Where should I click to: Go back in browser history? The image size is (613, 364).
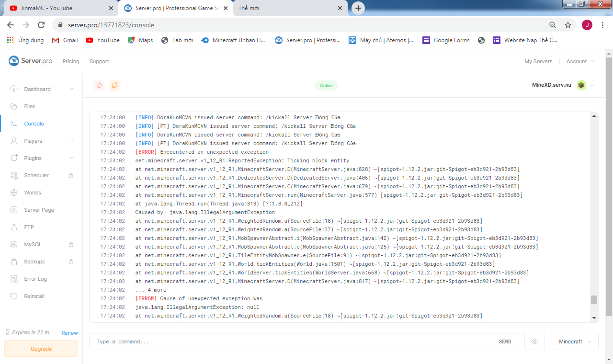coord(11,25)
